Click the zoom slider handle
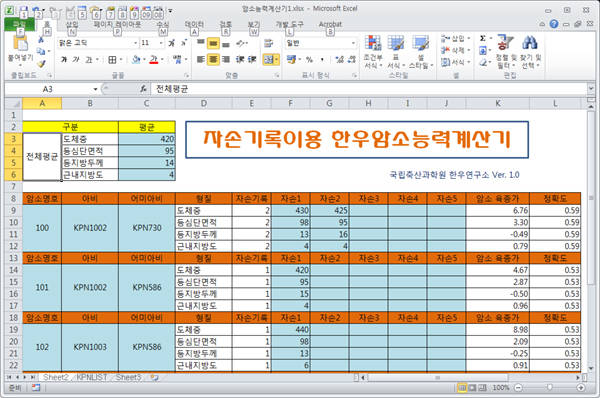 (549, 388)
